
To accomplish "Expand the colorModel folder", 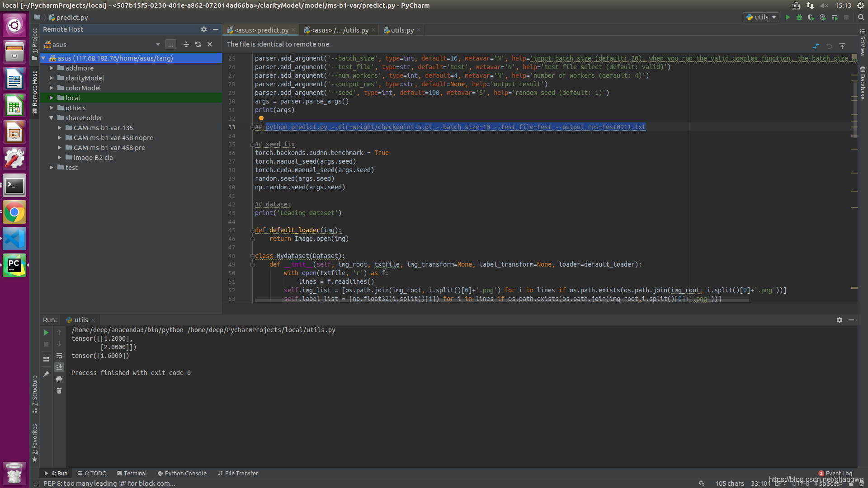I will pos(52,88).
